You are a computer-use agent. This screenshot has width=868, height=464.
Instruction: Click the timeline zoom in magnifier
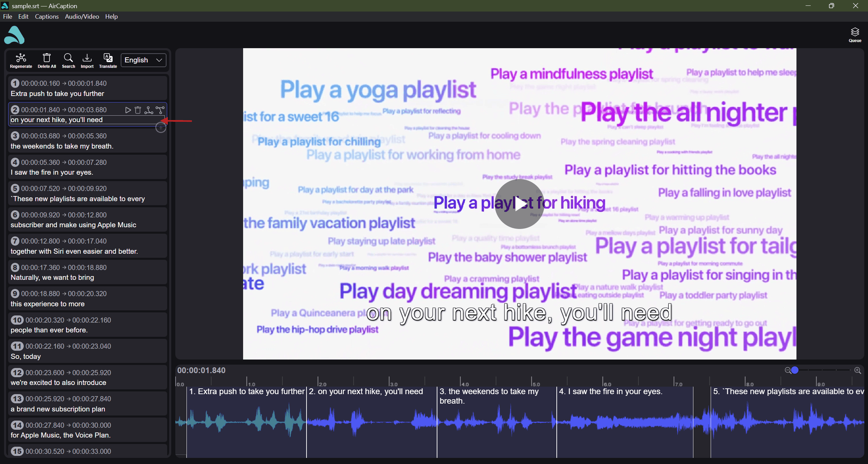(857, 370)
